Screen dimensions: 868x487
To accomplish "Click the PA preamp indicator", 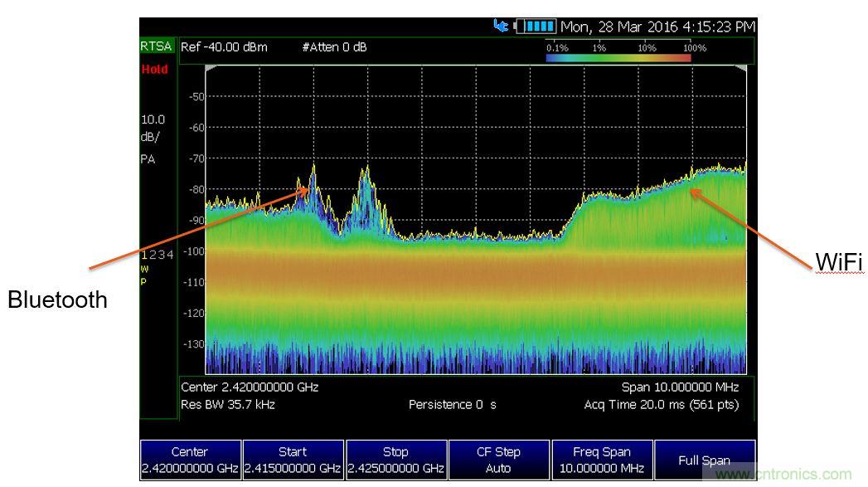I will [x=148, y=158].
